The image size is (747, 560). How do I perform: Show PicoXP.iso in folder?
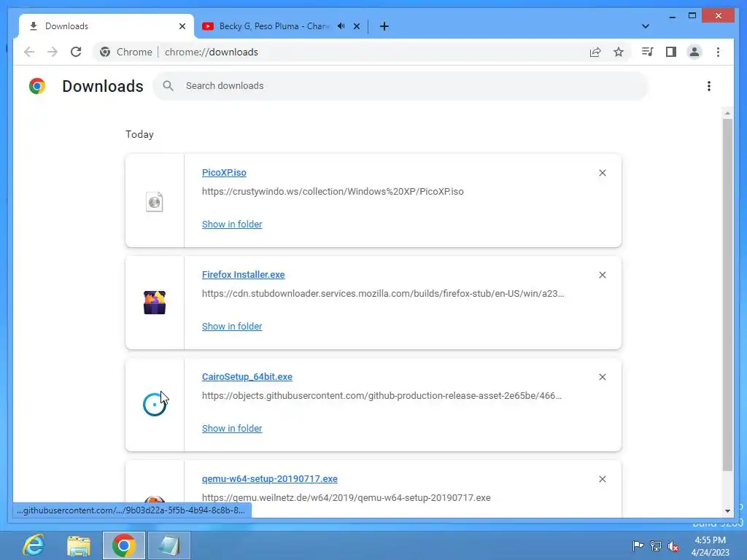232,225
